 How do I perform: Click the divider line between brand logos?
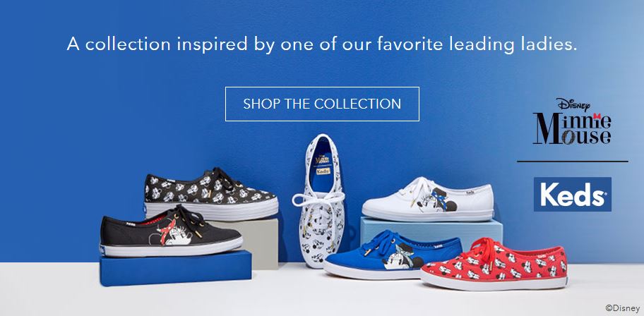(x=572, y=162)
